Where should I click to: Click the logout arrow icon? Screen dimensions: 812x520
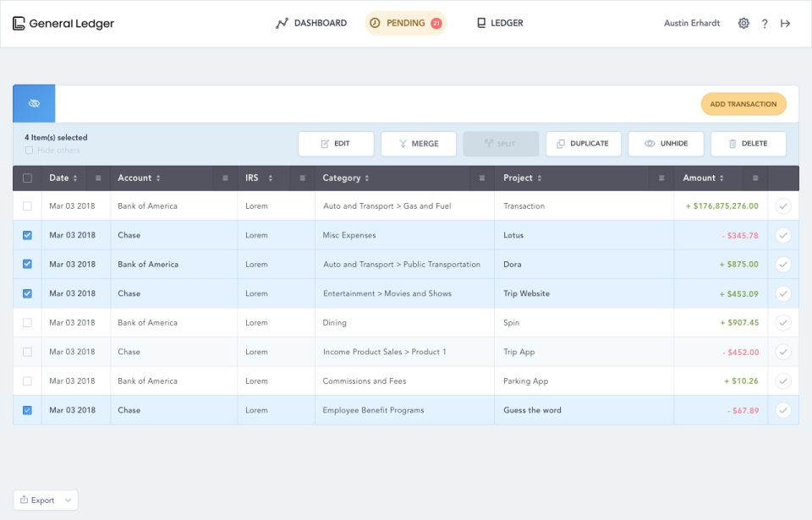tap(785, 24)
